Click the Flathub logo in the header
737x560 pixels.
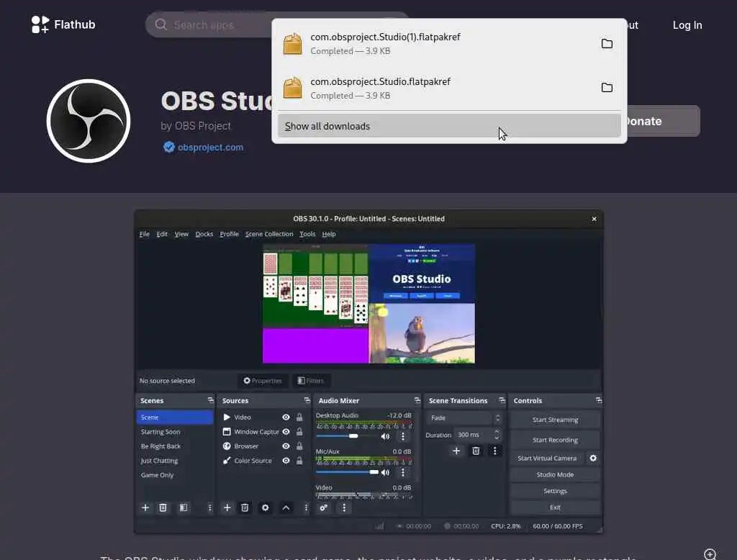63,24
